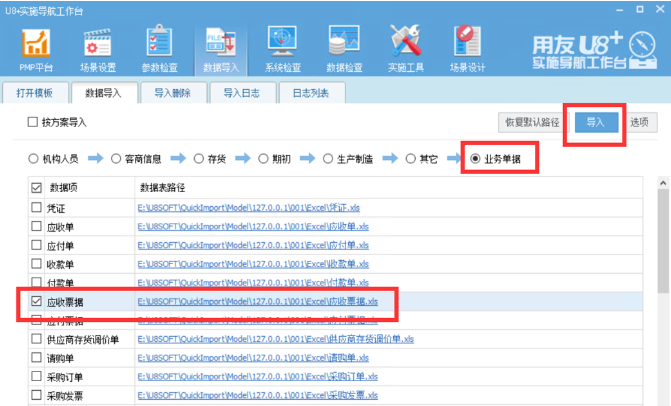Open the 凭证.xls path link
This screenshot has width=671, height=406.
pyautogui.click(x=249, y=208)
